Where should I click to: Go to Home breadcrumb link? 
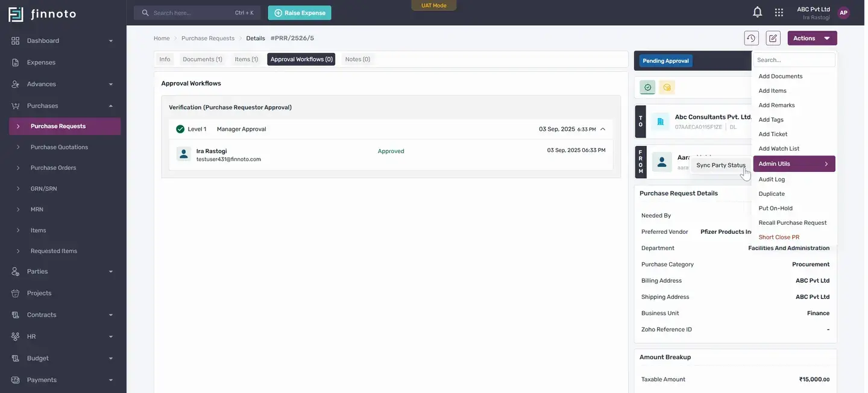click(x=162, y=39)
